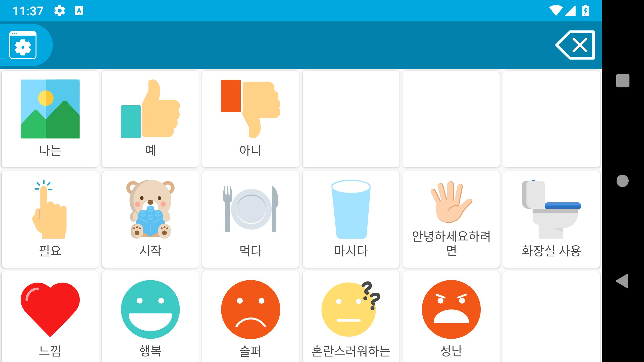Tap the red heart 느낌 tile
The image size is (644, 362).
click(x=50, y=317)
